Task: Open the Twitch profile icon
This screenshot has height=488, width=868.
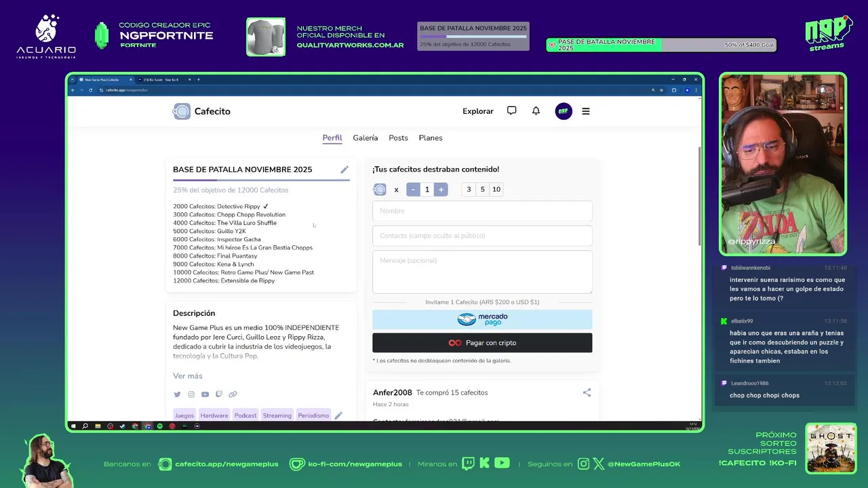Action: pyautogui.click(x=219, y=394)
